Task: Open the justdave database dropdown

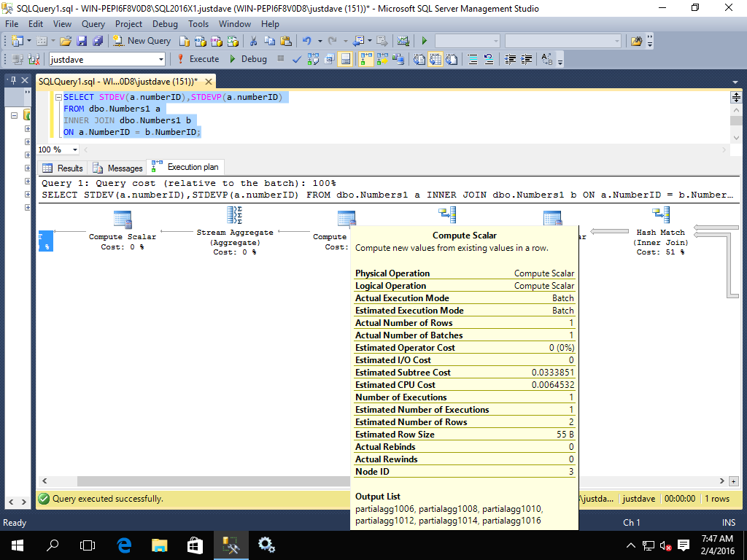Action: [x=162, y=59]
